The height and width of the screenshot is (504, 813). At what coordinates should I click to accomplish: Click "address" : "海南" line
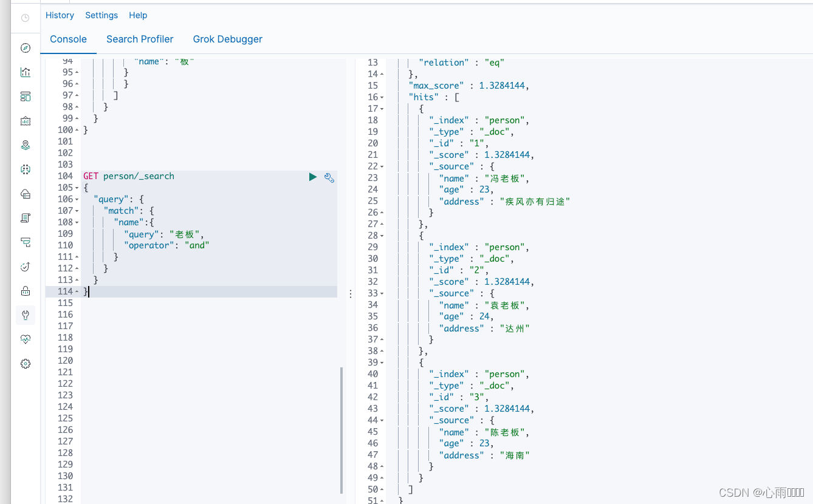[484, 455]
